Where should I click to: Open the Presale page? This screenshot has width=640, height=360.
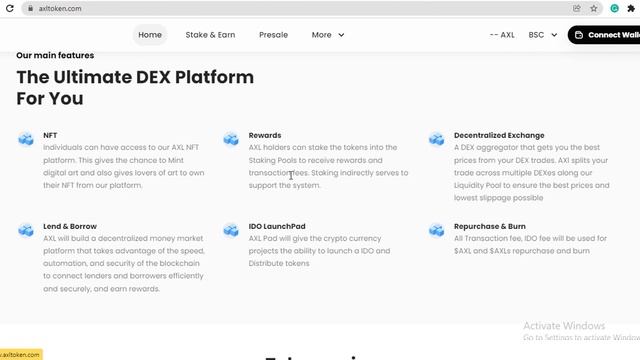273,35
